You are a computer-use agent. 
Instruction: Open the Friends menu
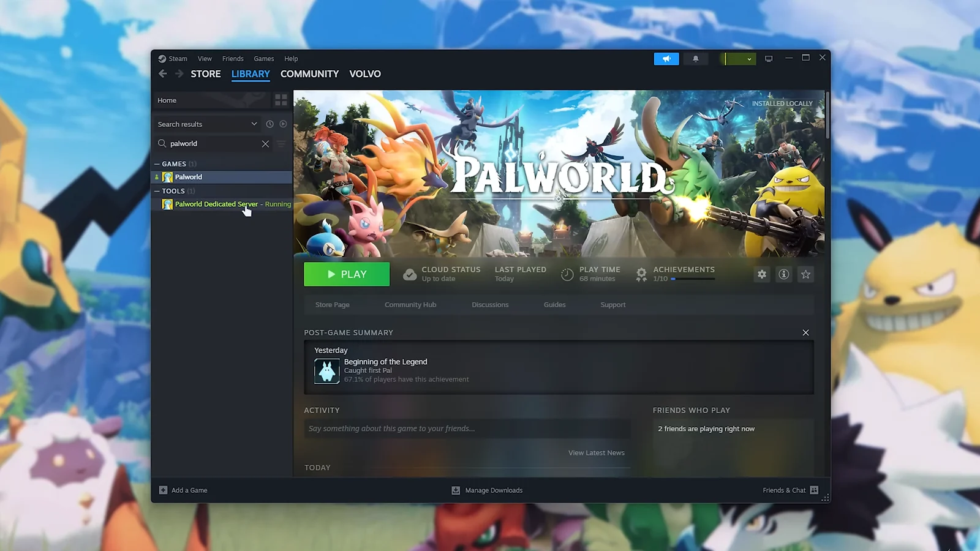pos(233,59)
